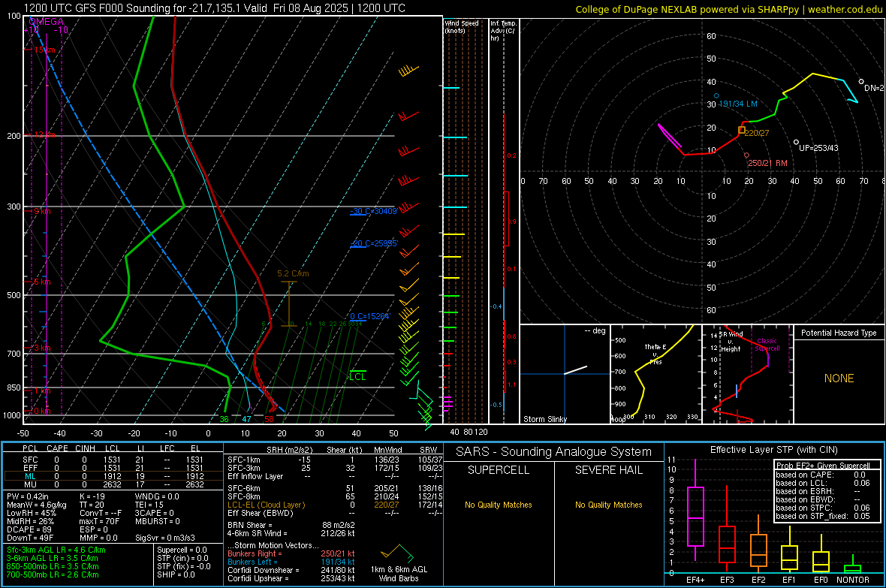Click the Effective Layer STP (with CIN) title

pyautogui.click(x=773, y=450)
